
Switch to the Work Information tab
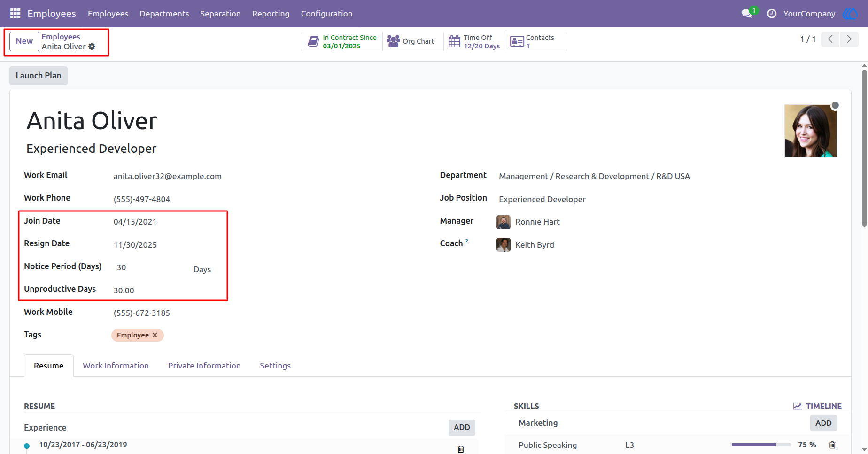click(116, 366)
